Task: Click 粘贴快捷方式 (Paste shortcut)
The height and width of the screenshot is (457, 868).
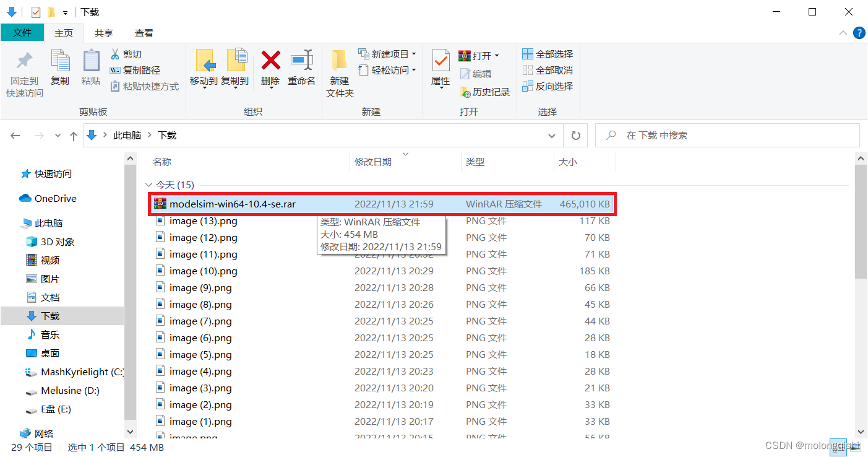Action: coord(145,86)
